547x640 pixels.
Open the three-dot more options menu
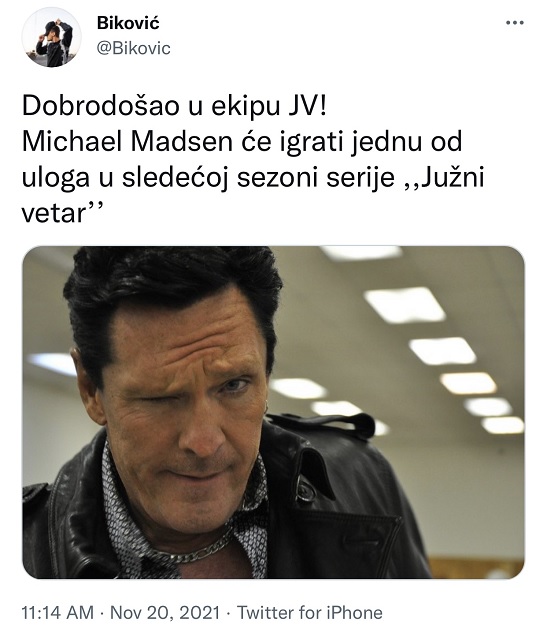click(x=514, y=23)
